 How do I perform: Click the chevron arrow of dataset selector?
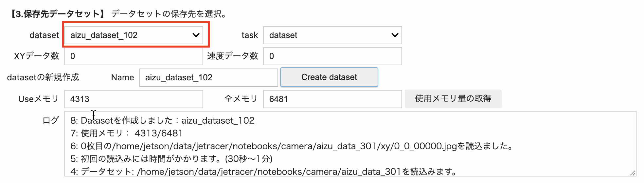pos(196,35)
